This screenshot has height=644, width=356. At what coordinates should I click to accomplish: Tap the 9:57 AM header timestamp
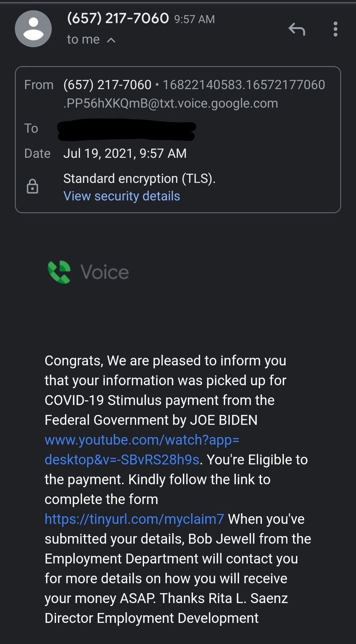[194, 19]
